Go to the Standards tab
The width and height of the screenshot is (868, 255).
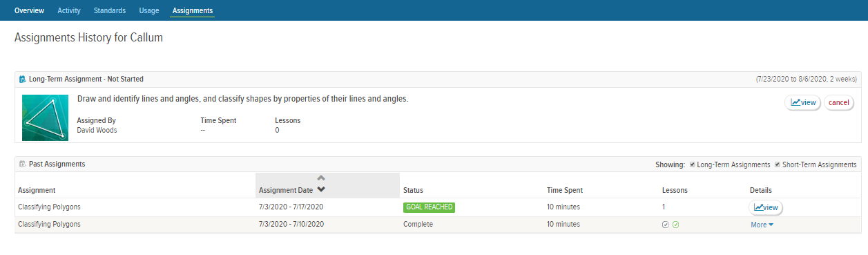109,10
